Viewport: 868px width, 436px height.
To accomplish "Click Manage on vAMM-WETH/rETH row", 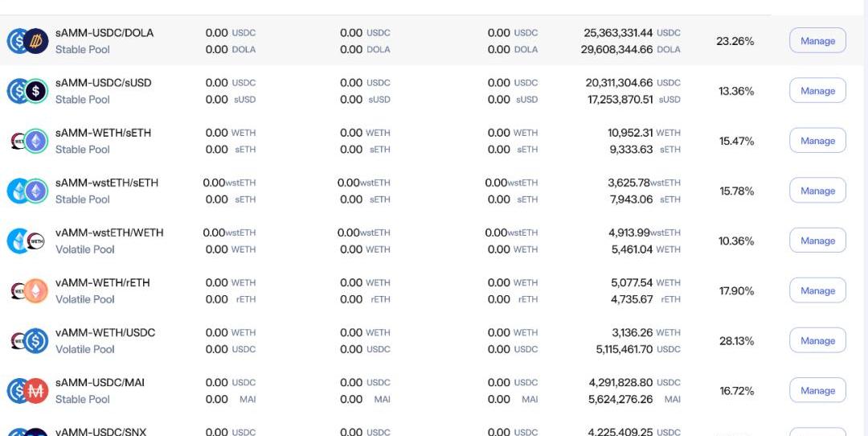I will pyautogui.click(x=817, y=290).
